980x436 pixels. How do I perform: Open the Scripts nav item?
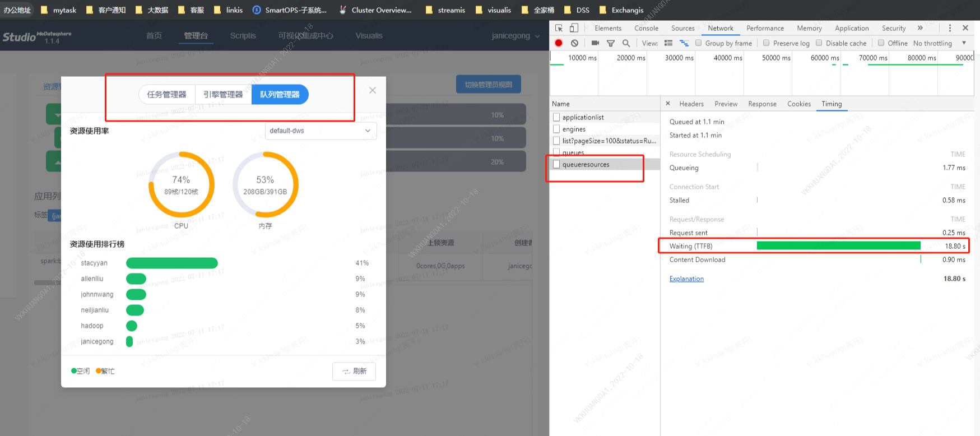coord(243,35)
